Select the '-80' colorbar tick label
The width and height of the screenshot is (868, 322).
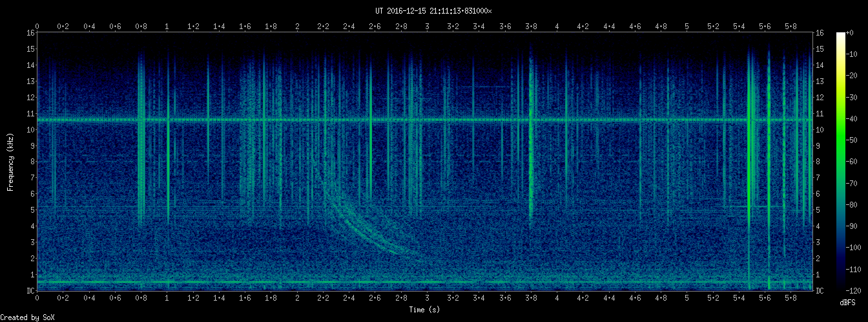pos(853,205)
